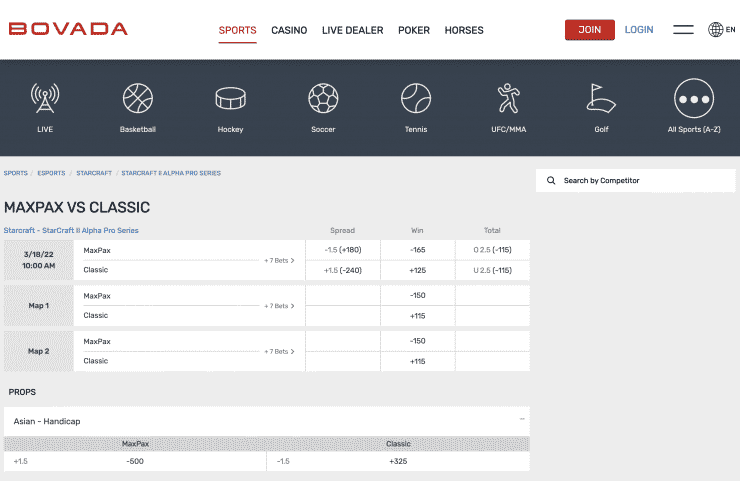The width and height of the screenshot is (740, 481).
Task: Select total U 2.5 (-115)
Action: (492, 270)
